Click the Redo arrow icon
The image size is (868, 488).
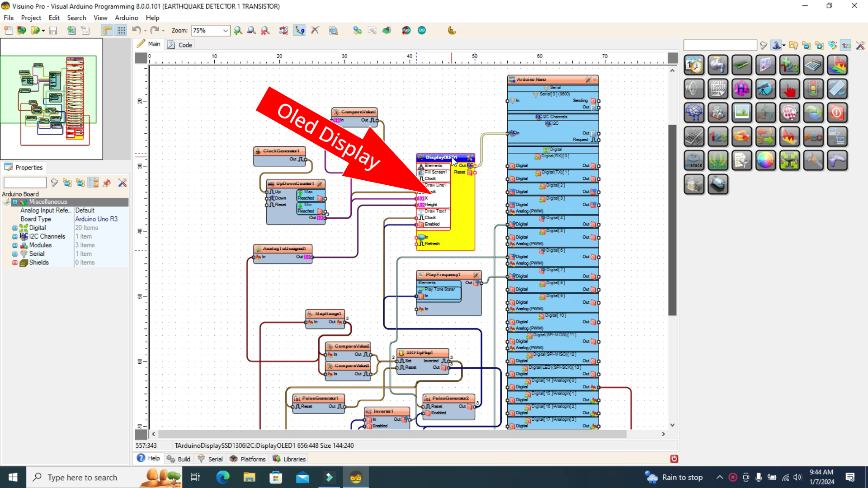(155, 30)
